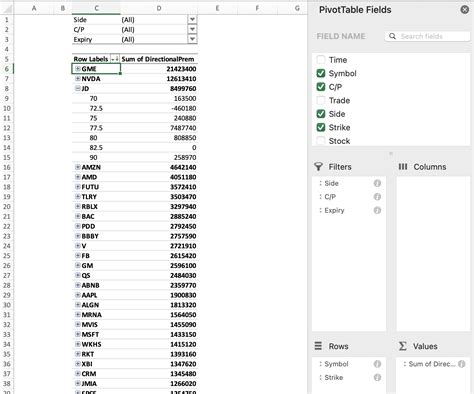Expand the FUTU row group

tap(78, 187)
